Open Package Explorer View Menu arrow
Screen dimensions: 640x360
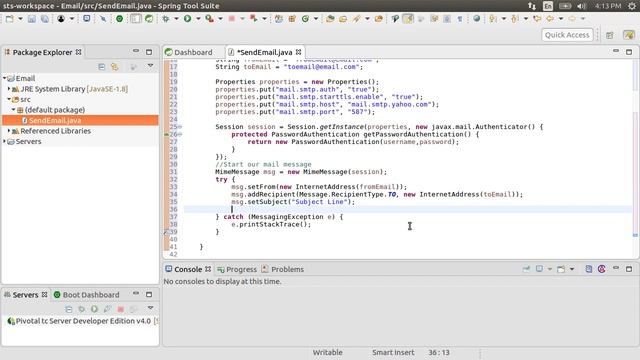coord(150,66)
